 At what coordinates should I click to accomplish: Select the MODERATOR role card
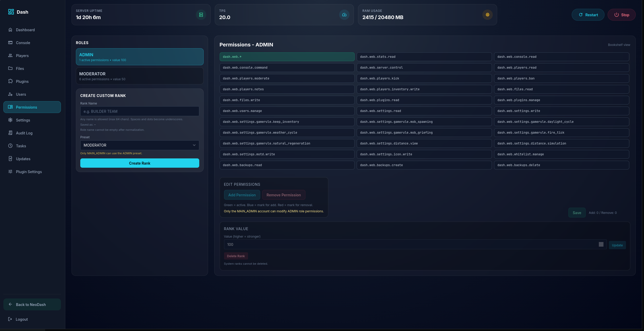[140, 76]
